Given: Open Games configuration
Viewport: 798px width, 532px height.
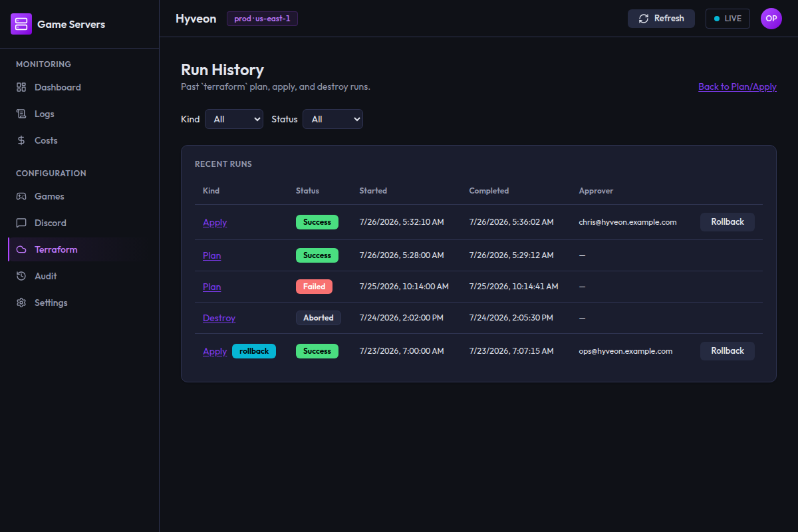Looking at the screenshot, I should coord(80,196).
